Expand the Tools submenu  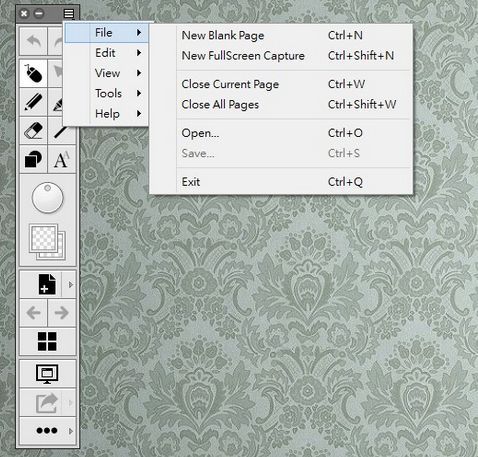click(x=107, y=93)
